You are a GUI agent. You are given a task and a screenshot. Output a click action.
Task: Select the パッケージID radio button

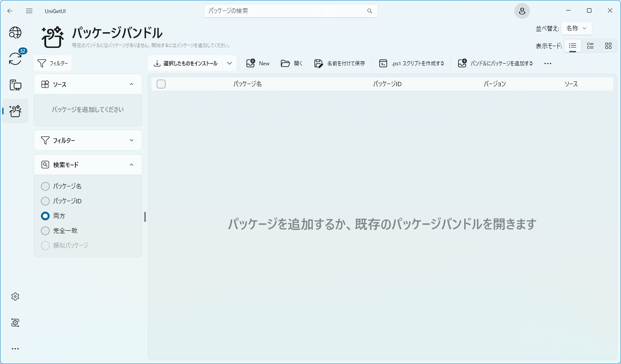point(45,201)
